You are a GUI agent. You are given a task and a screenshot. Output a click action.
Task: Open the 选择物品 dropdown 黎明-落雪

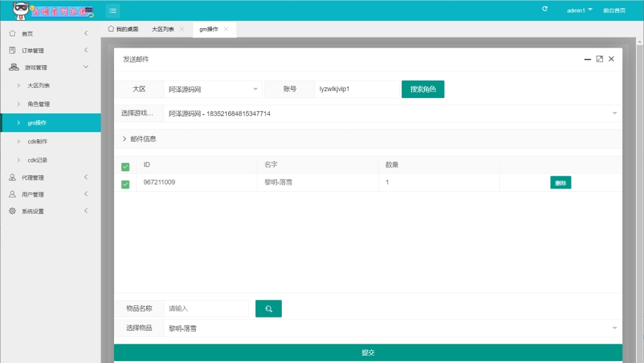(x=393, y=329)
